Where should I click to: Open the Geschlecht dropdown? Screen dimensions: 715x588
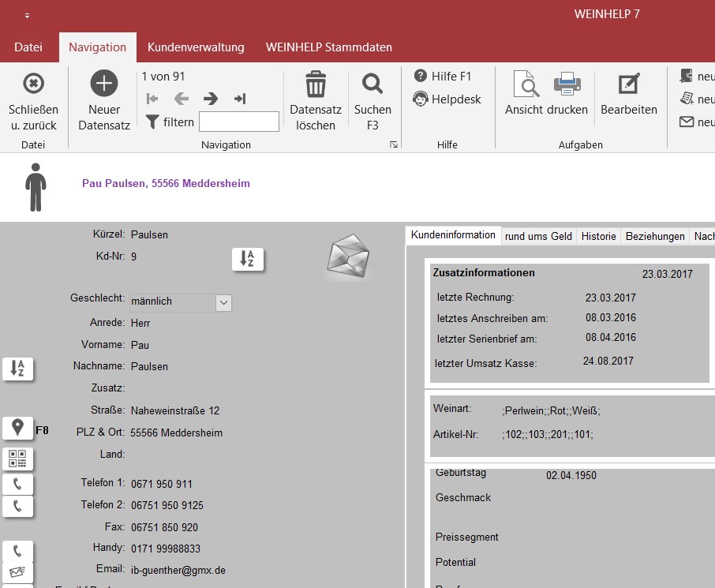tap(223, 302)
